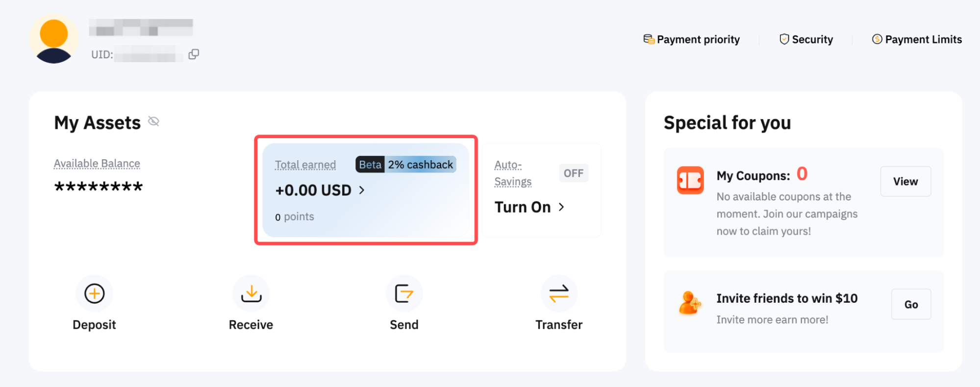Toggle asset balance visibility eye icon
Viewport: 980px width, 387px height.
[153, 121]
